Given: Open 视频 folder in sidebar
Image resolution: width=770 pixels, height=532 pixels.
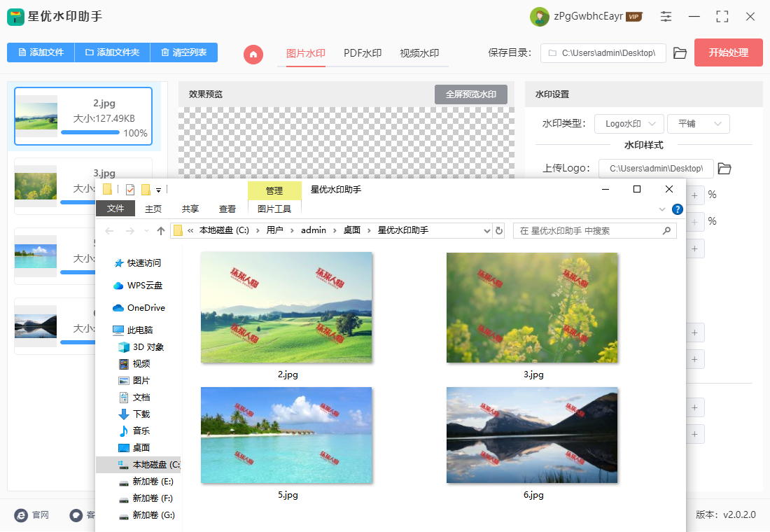Looking at the screenshot, I should click(x=134, y=363).
